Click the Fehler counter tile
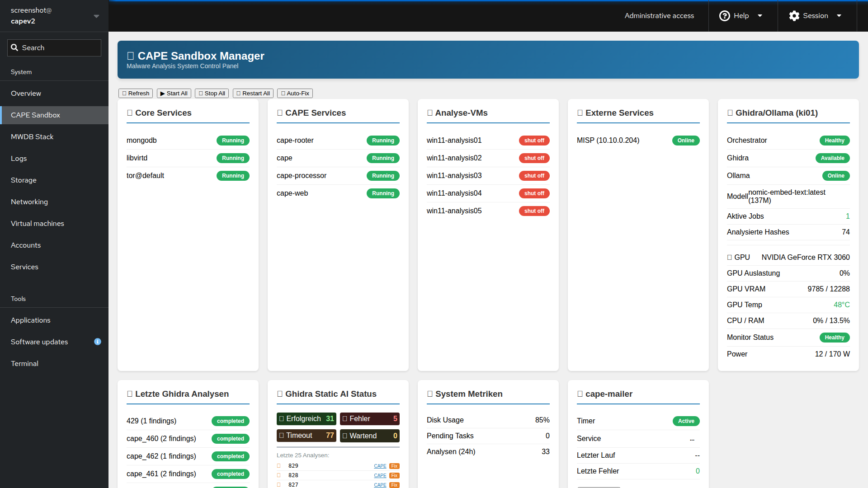Screen dimensions: 868x488 click(x=369, y=419)
